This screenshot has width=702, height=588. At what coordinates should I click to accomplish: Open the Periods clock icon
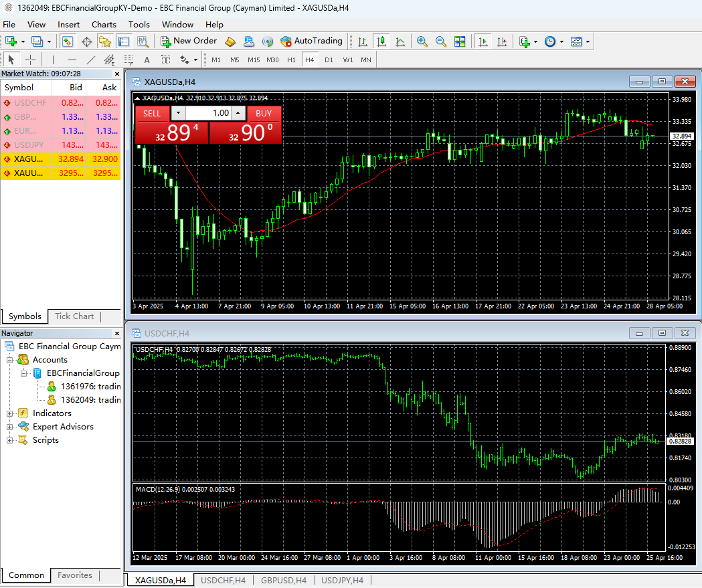click(550, 41)
